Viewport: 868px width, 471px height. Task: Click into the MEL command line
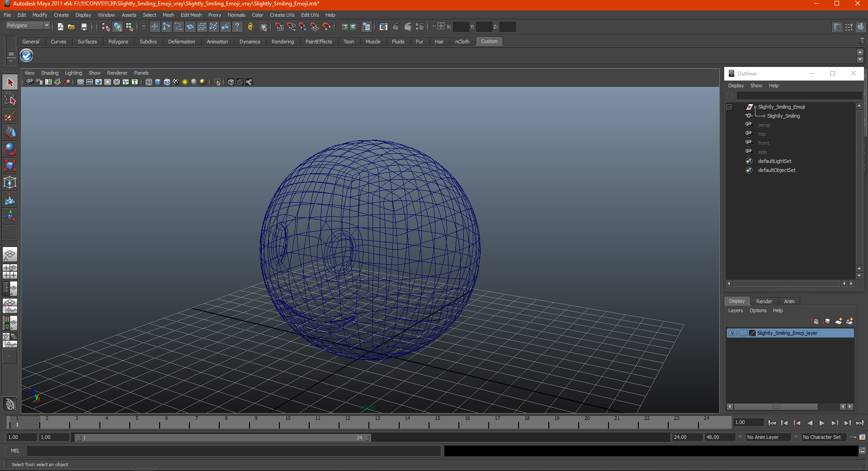(x=234, y=451)
